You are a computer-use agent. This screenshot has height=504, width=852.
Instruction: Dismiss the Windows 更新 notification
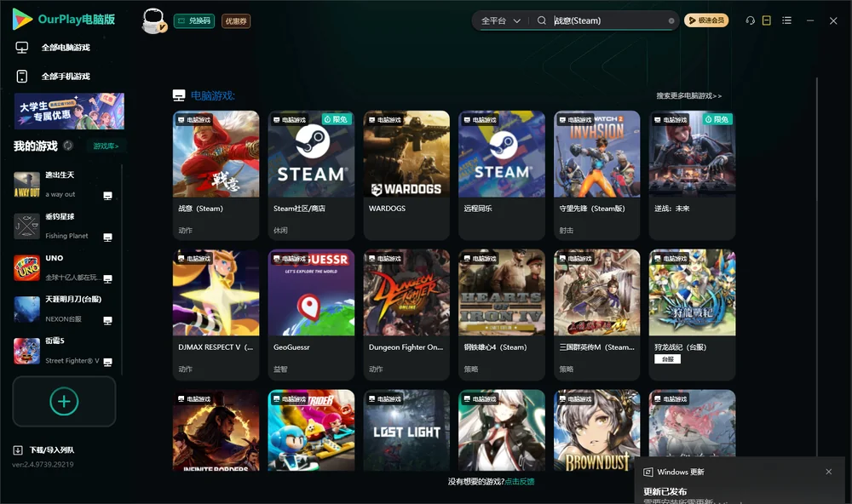pyautogui.click(x=829, y=472)
